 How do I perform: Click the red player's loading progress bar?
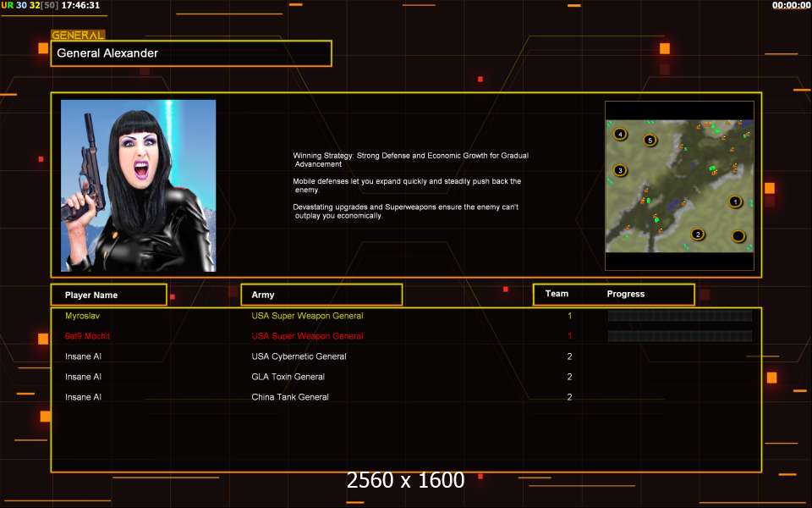[x=680, y=336]
